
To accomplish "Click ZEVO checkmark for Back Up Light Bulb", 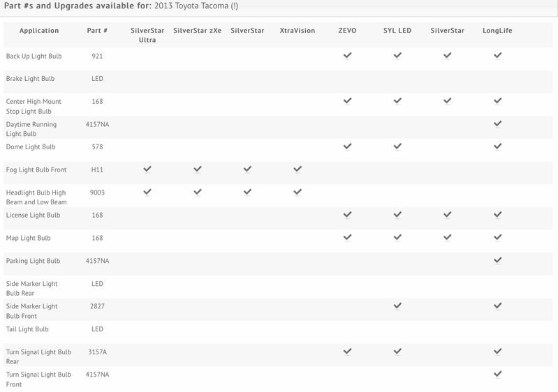I will 347,55.
